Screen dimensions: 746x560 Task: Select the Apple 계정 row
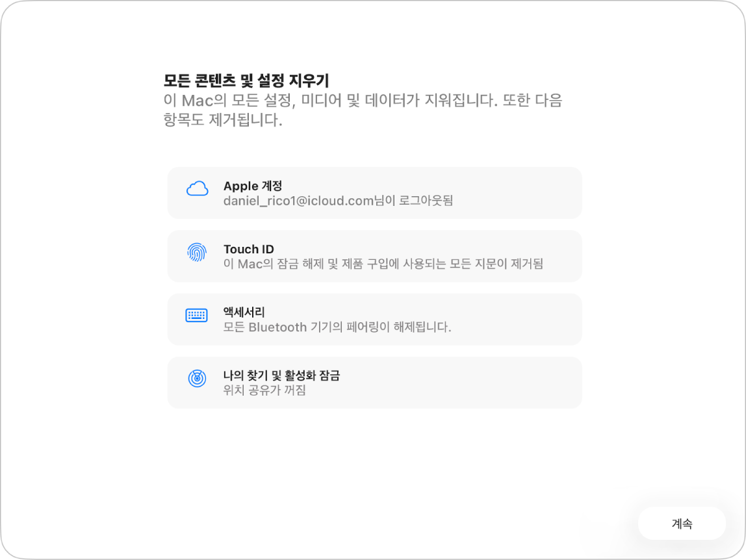374,192
